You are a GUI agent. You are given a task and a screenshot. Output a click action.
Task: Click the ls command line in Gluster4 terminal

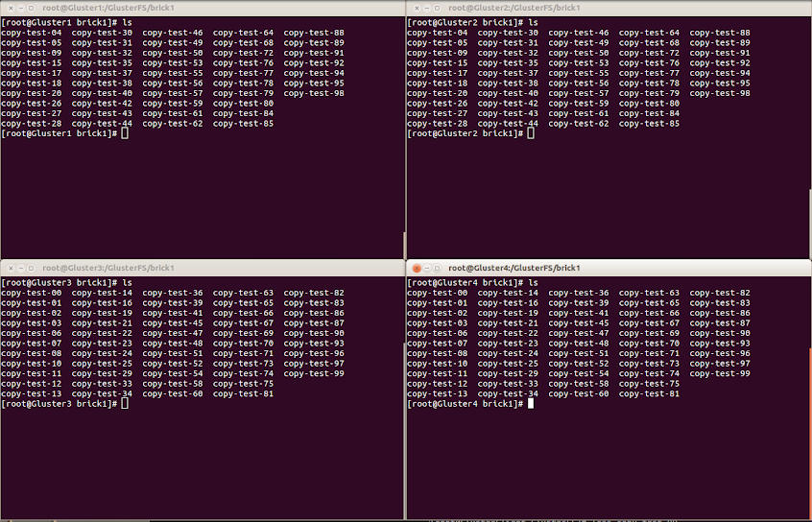click(x=473, y=283)
